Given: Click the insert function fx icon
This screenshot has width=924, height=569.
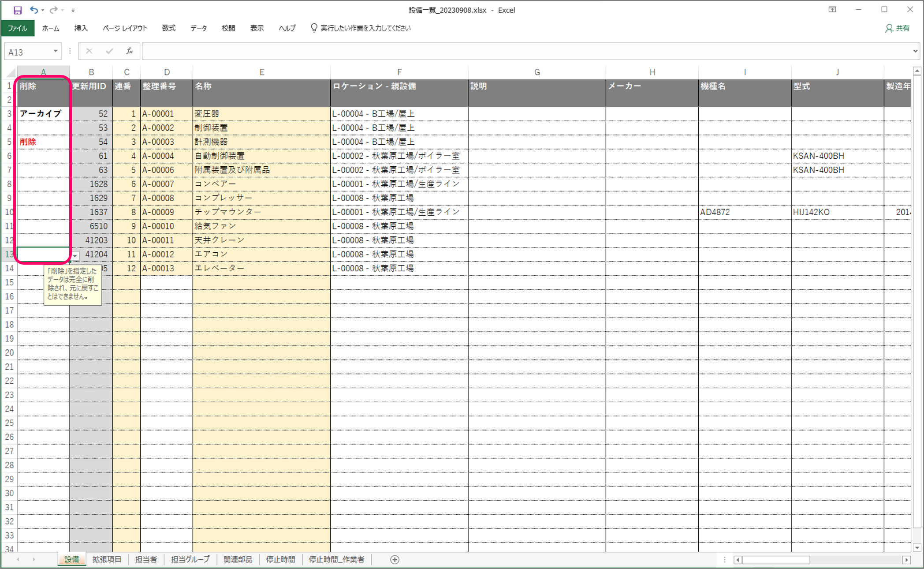Looking at the screenshot, I should [x=130, y=51].
